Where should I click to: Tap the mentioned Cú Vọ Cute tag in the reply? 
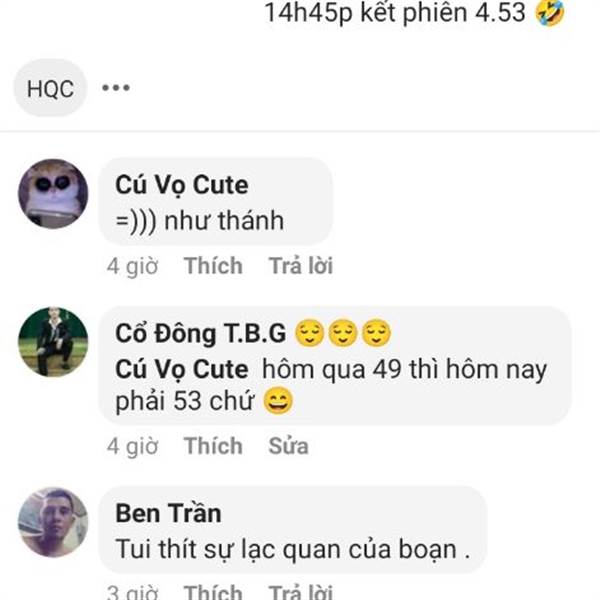pos(182,370)
